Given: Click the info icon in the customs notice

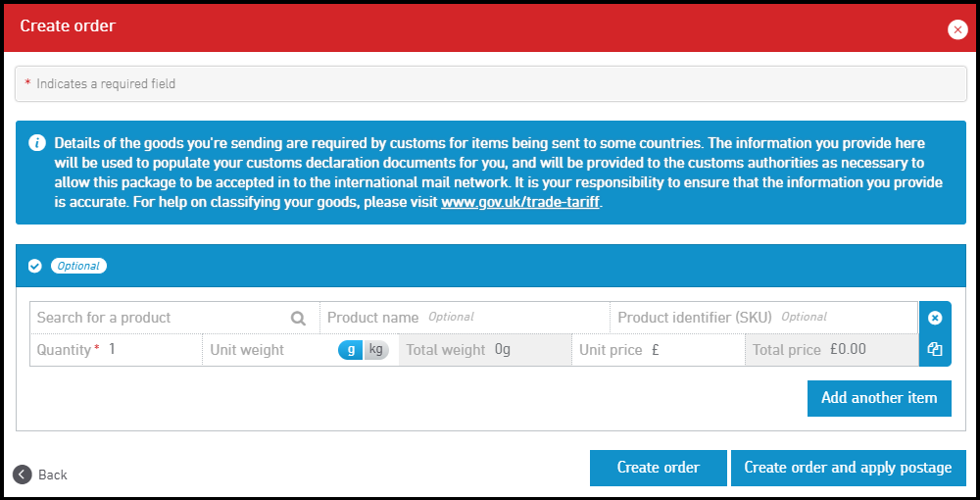Looking at the screenshot, I should click(x=37, y=143).
